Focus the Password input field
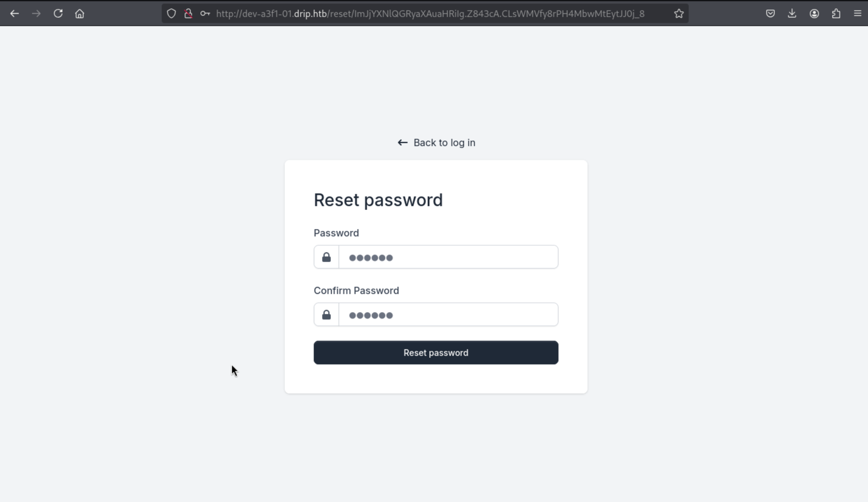Image resolution: width=868 pixels, height=502 pixels. (448, 257)
